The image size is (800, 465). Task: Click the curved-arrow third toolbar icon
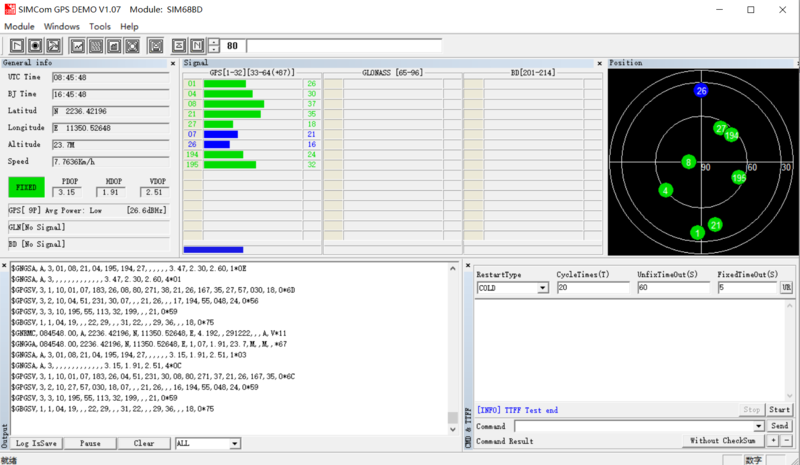(54, 46)
